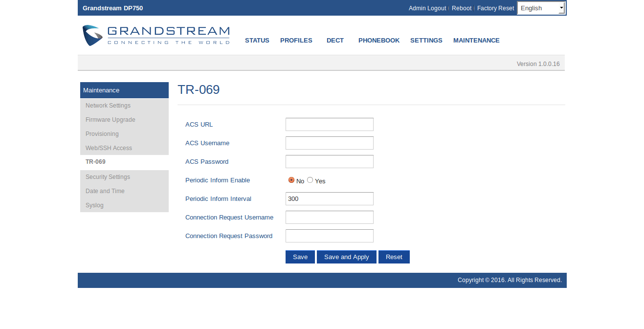
Task: Click the Periodic Inform Interval field
Action: click(329, 199)
